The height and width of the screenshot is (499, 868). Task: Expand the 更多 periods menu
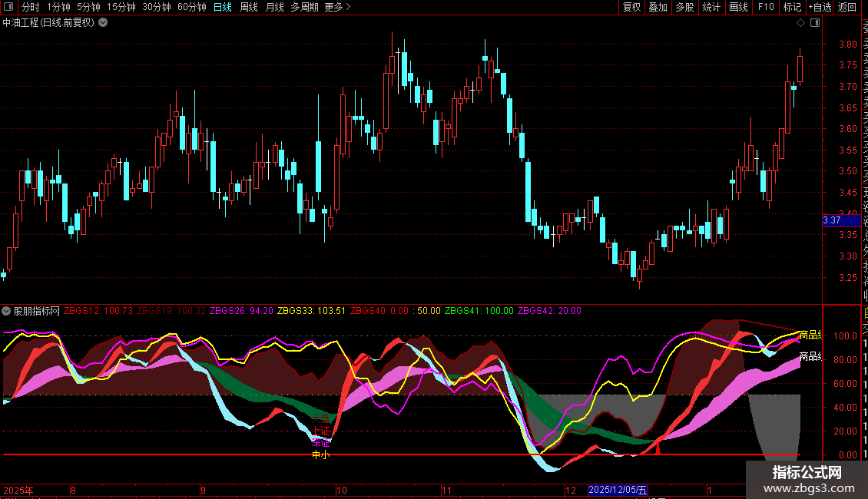click(x=337, y=7)
